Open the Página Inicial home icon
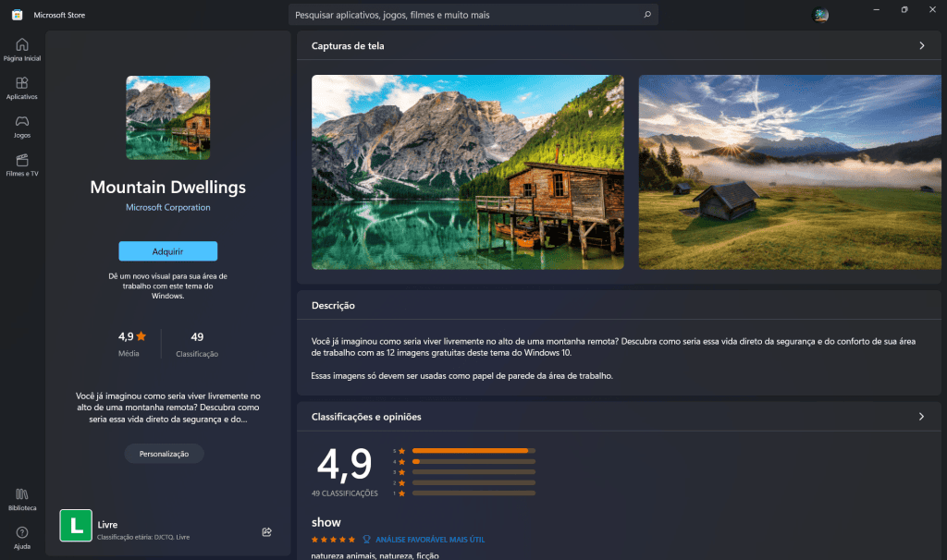The height and width of the screenshot is (560, 947). pyautogui.click(x=22, y=50)
